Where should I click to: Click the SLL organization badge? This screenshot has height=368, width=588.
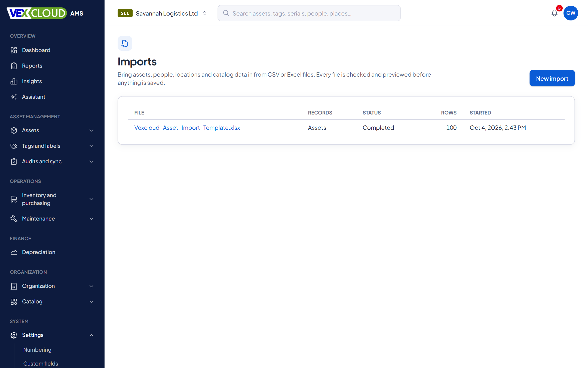click(x=125, y=13)
